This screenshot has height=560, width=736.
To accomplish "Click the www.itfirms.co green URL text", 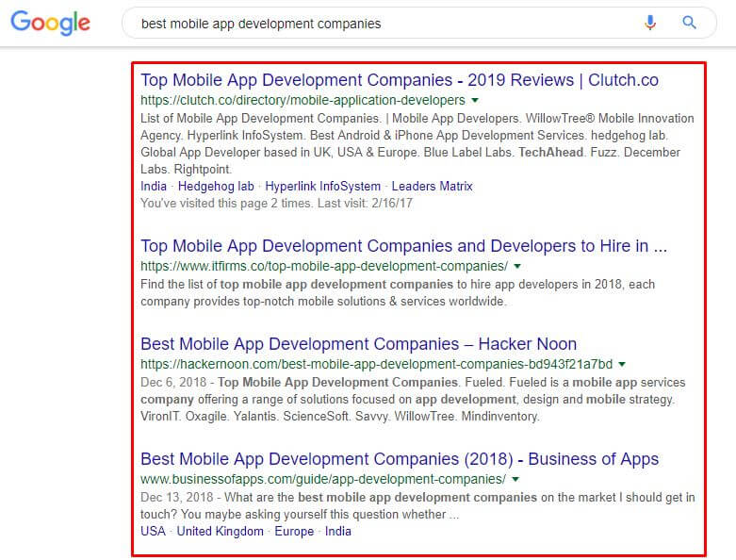I will tap(324, 266).
